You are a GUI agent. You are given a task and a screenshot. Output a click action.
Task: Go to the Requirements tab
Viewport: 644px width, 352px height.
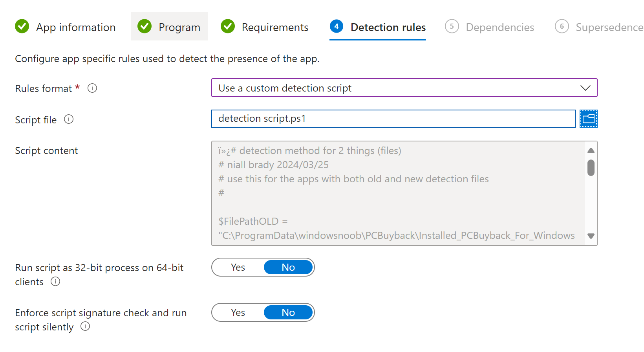click(x=265, y=27)
